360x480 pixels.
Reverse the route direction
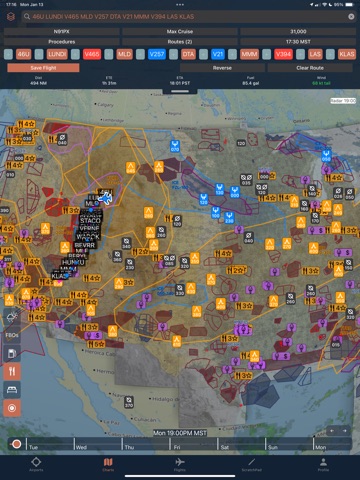pyautogui.click(x=222, y=68)
